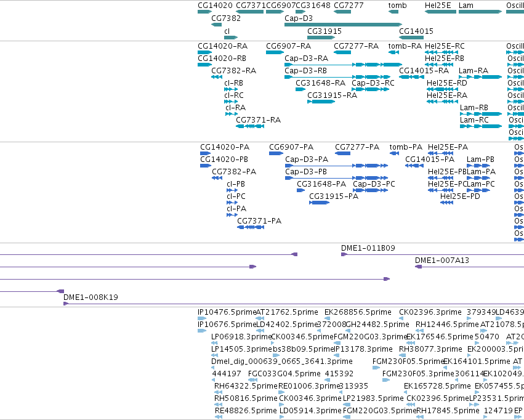Select protein Cap-D3-PC
The height and width of the screenshot is (420, 524).
coord(374,184)
